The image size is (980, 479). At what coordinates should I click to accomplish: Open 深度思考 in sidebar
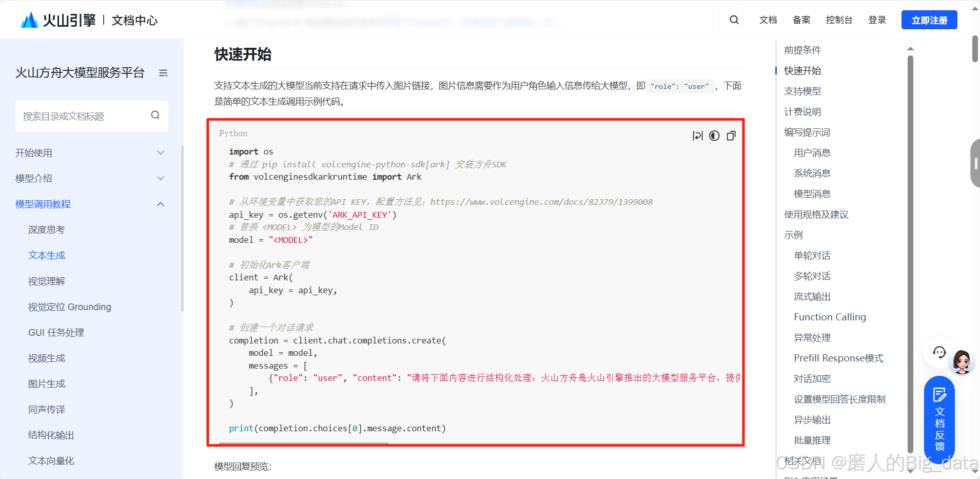(47, 230)
